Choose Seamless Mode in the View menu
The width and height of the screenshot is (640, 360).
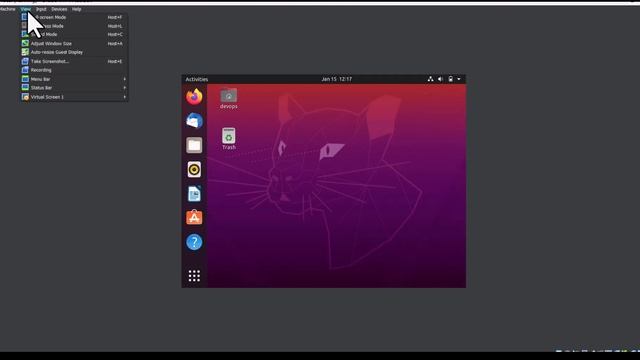tap(74, 26)
